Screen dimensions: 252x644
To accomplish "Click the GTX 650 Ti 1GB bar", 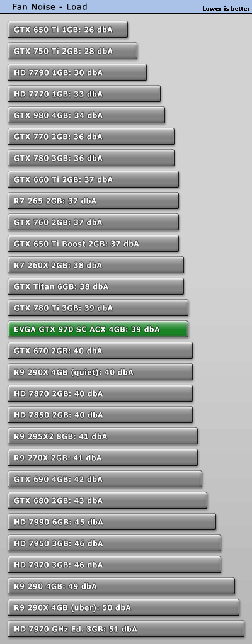I will pyautogui.click(x=67, y=30).
